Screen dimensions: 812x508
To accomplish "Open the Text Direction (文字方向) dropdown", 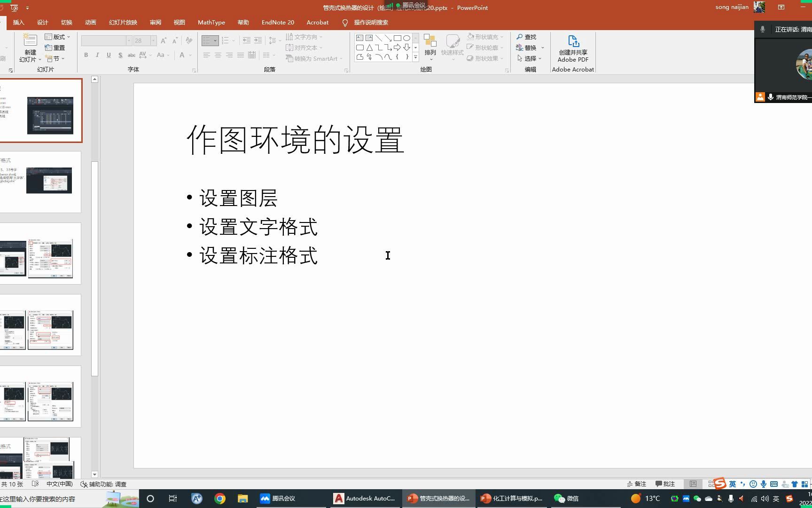I will (304, 37).
